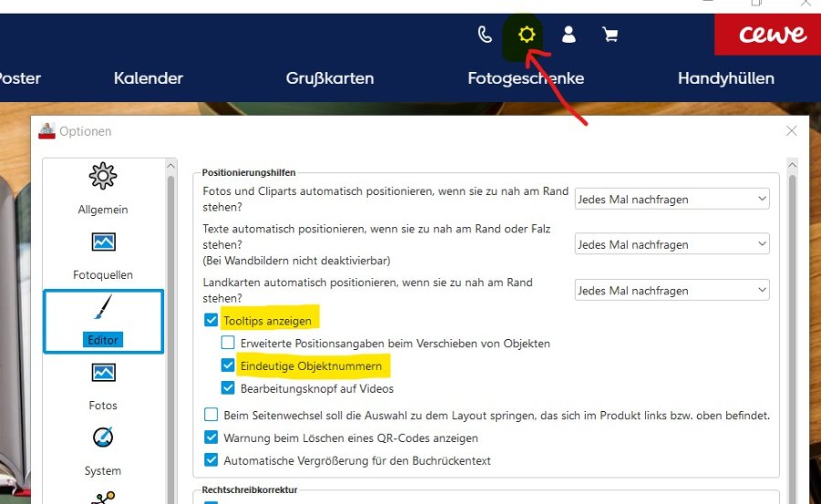
Task: Select the Fotoquellen picture icon
Action: click(103, 242)
